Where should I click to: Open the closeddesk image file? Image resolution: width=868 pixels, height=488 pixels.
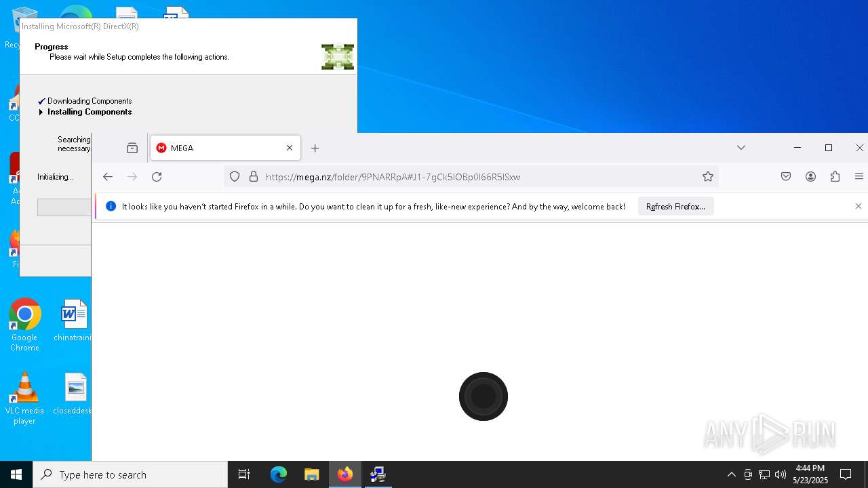point(73,394)
